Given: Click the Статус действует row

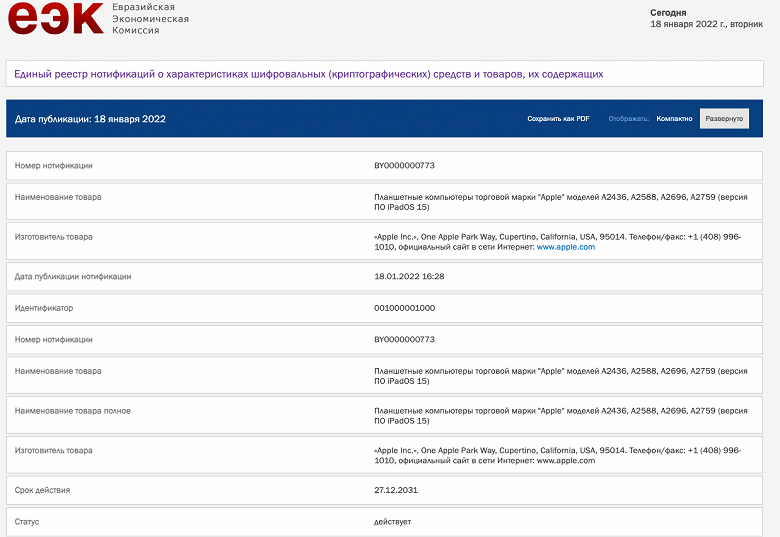Looking at the screenshot, I should click(x=384, y=522).
